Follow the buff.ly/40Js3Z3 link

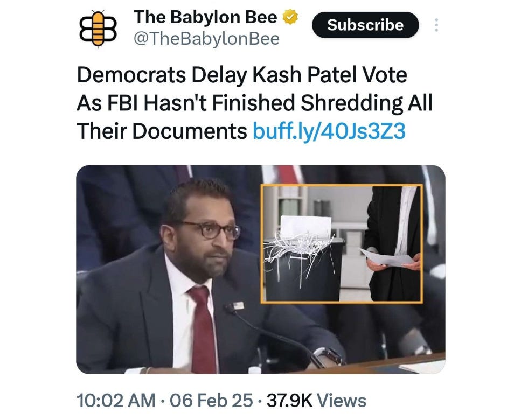point(329,131)
